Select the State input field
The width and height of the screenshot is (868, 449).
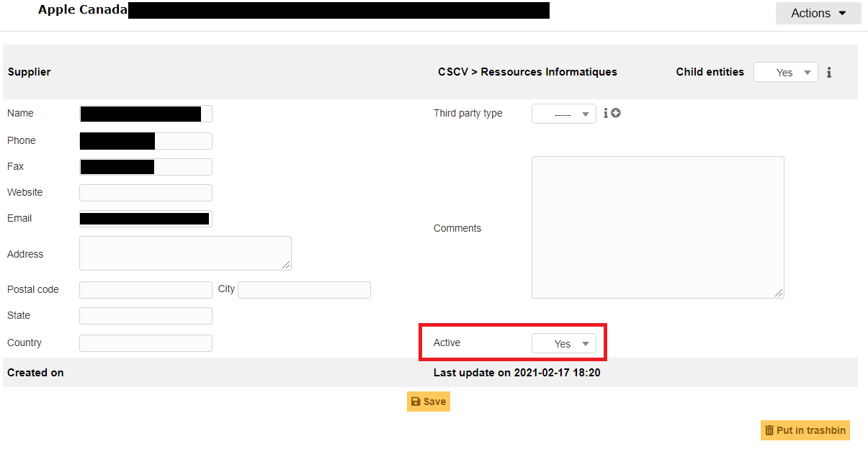click(146, 316)
